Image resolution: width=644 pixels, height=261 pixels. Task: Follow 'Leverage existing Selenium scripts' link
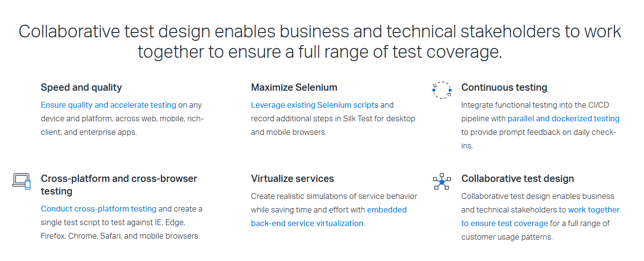point(314,105)
